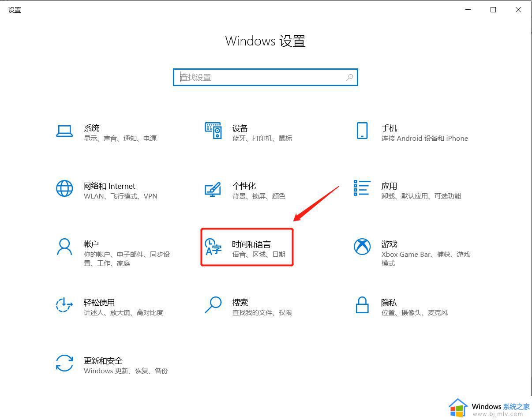Minimize the 设置 window

click(468, 10)
